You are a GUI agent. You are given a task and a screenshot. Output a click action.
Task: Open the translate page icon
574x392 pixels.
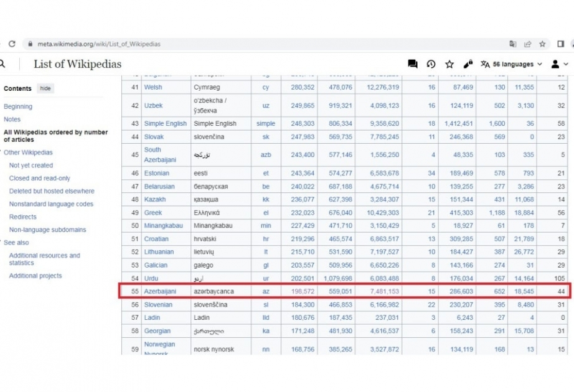(512, 44)
